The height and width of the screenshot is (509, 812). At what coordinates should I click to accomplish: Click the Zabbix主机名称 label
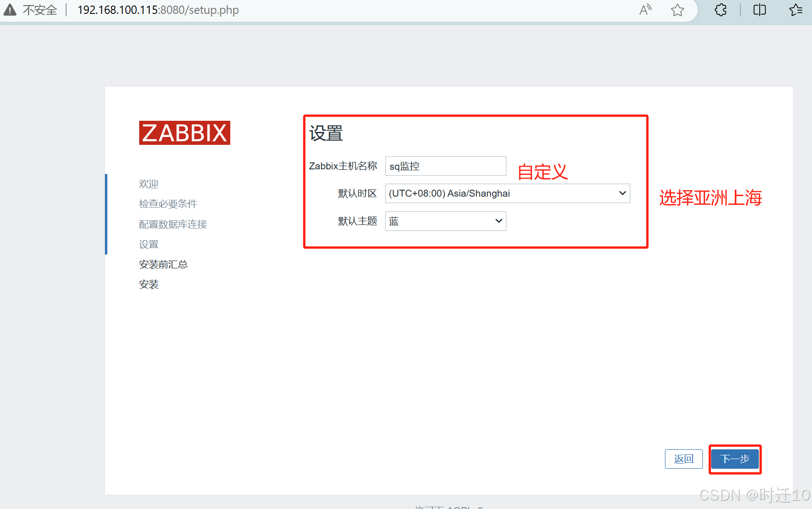(343, 166)
